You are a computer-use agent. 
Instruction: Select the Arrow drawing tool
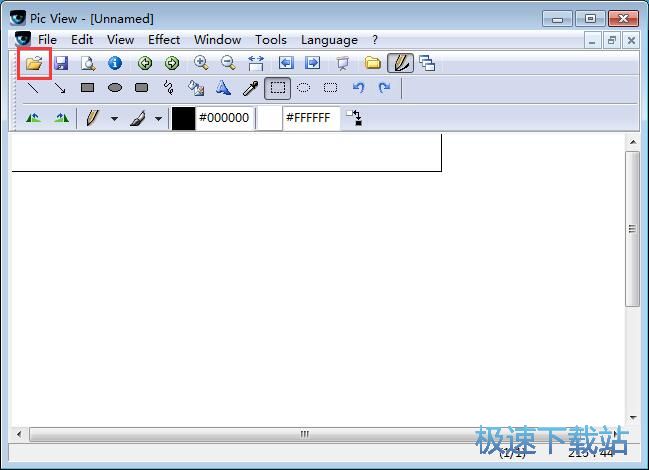[x=60, y=88]
